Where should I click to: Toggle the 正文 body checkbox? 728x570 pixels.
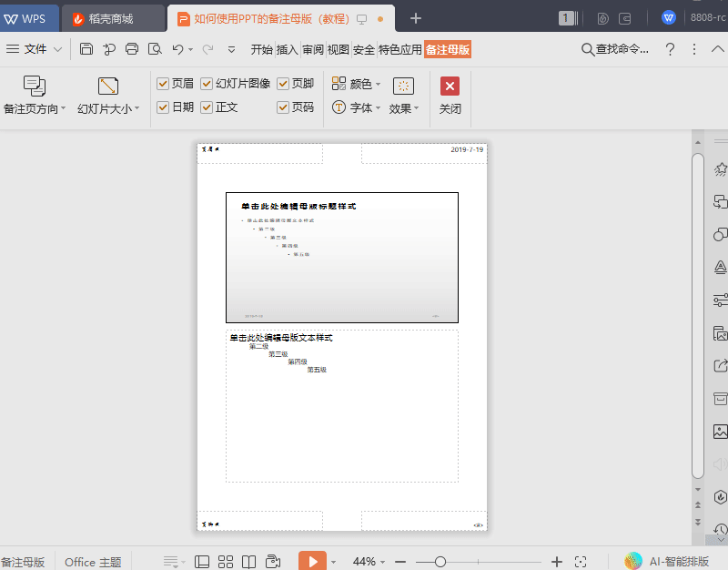[207, 107]
